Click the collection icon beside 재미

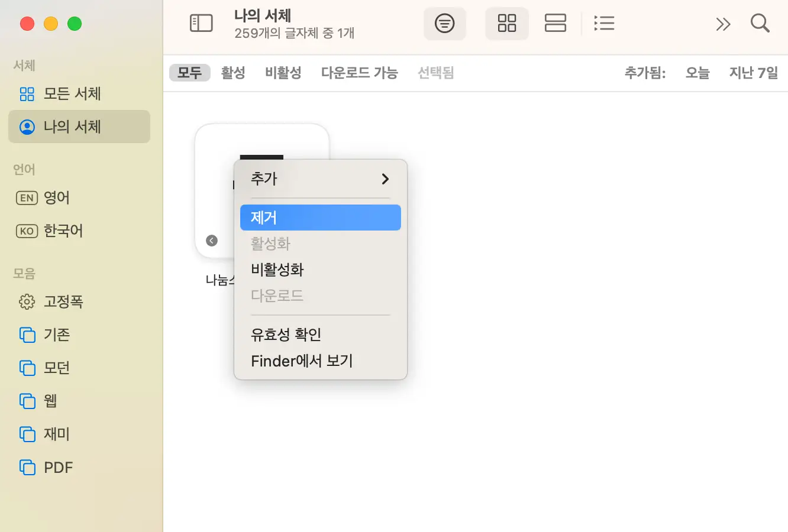[27, 434]
